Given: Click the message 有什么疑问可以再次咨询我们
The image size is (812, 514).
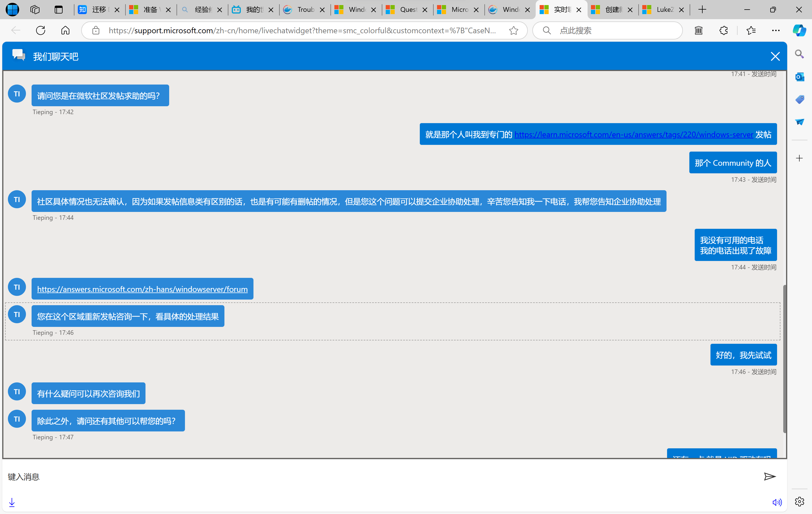Looking at the screenshot, I should tap(88, 393).
